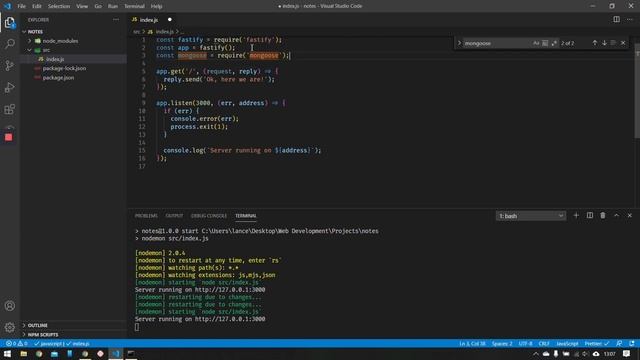Switch to the terminal app in the taskbar

click(x=131, y=354)
